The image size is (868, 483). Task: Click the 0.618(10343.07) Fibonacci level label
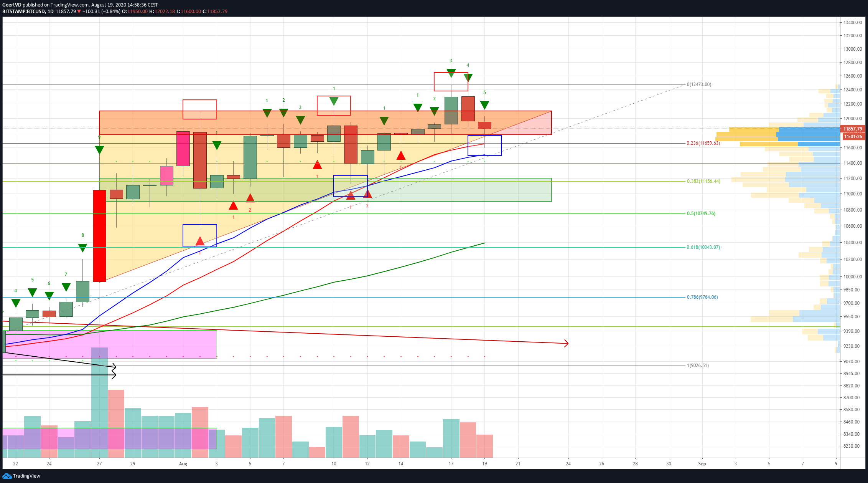(x=703, y=247)
